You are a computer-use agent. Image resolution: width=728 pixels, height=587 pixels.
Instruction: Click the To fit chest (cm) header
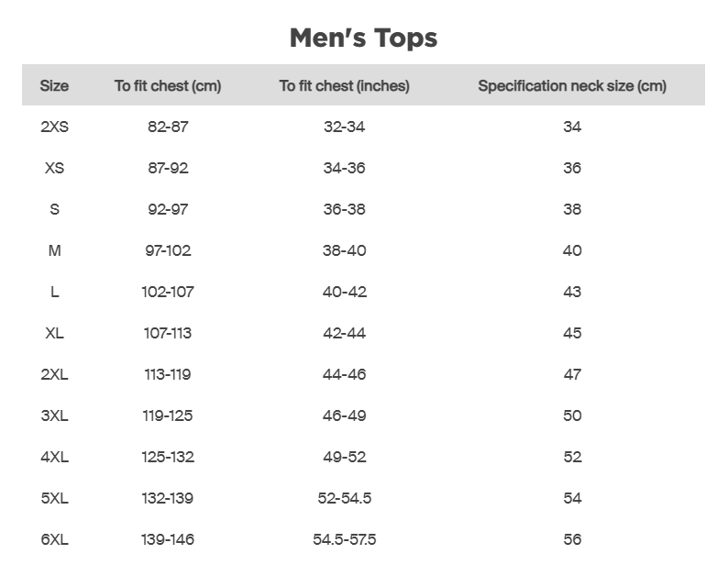click(168, 85)
